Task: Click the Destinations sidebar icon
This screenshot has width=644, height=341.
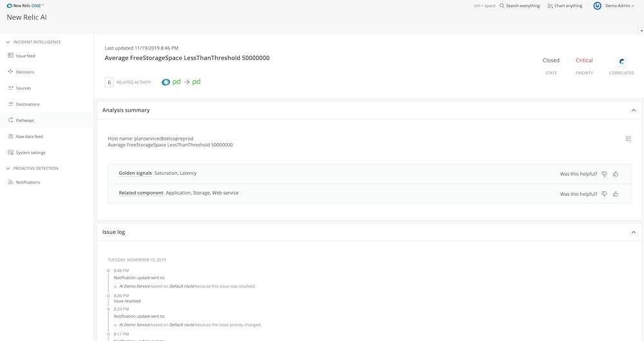Action: (x=11, y=104)
